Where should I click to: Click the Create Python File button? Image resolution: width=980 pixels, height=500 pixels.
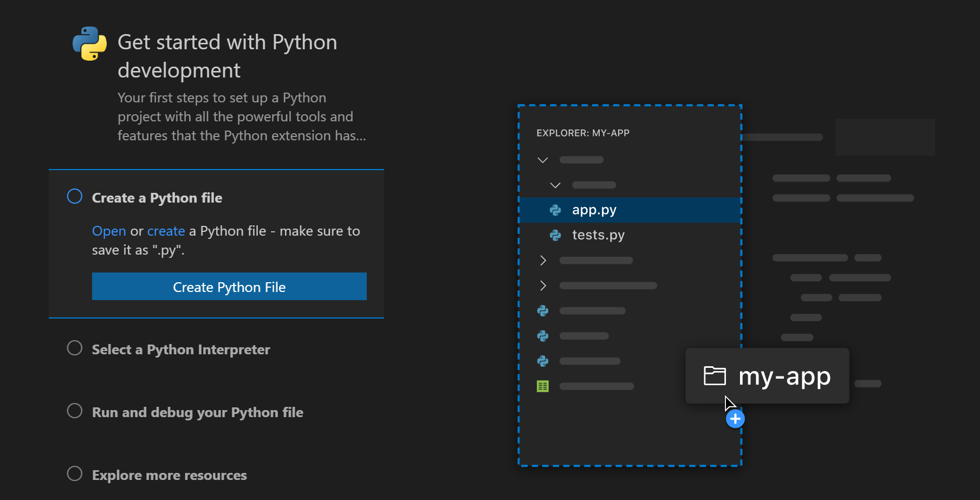click(x=229, y=287)
